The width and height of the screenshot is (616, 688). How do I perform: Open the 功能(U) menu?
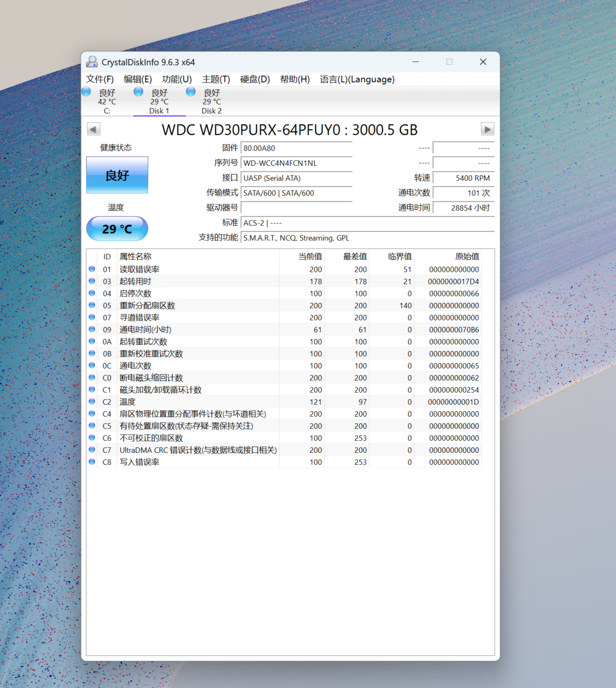tap(177, 79)
